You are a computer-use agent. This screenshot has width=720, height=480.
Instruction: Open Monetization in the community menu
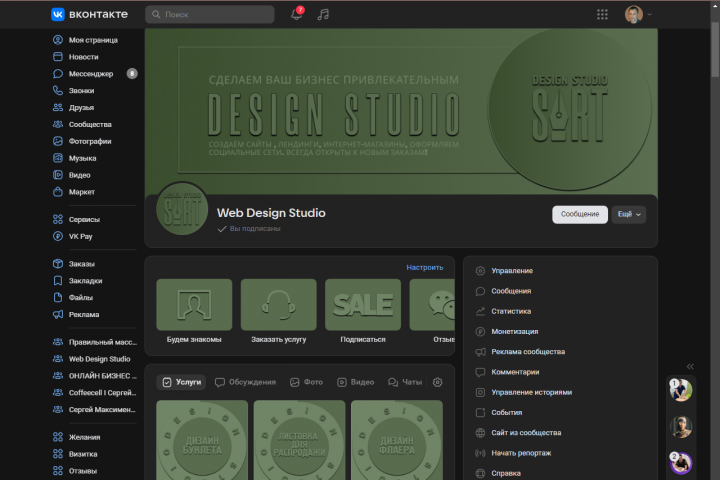click(x=514, y=331)
